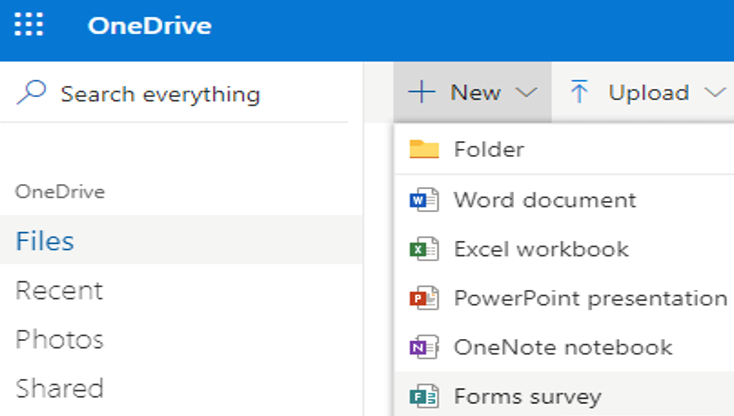Viewport: 734px width, 416px height.
Task: Click the yellow Folder icon
Action: point(424,149)
